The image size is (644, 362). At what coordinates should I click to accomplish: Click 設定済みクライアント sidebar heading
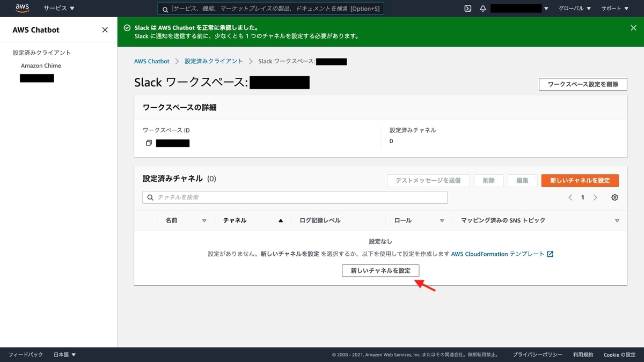[x=42, y=53]
